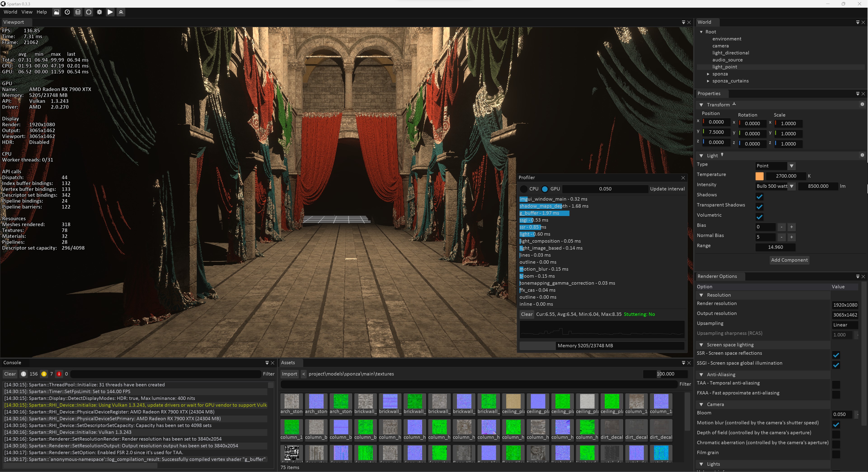Open renderer options gear in toolbar
Screen dimensions: 868x472
point(99,12)
